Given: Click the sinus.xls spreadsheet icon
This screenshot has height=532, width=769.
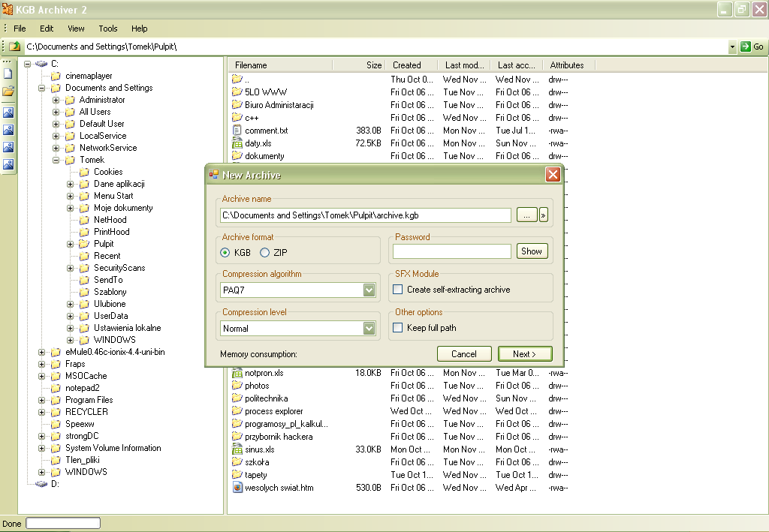Looking at the screenshot, I should (x=237, y=449).
